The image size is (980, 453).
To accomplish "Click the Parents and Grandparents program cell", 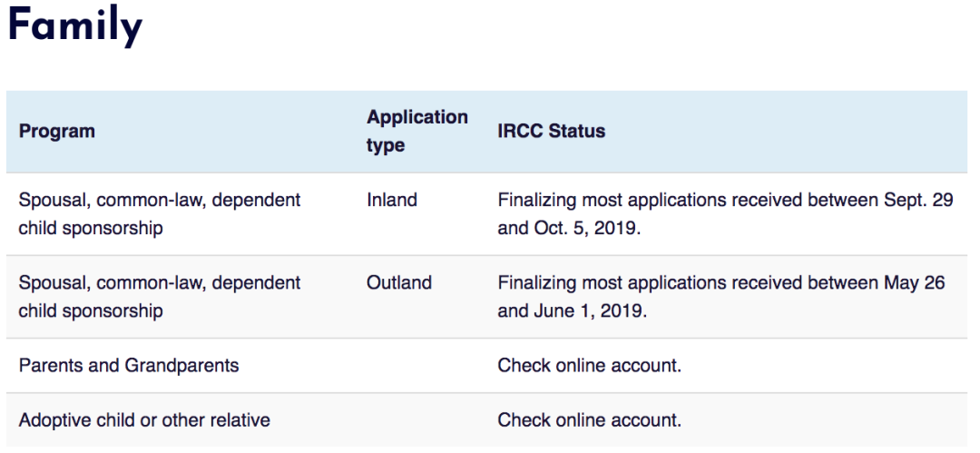I will click(x=129, y=366).
